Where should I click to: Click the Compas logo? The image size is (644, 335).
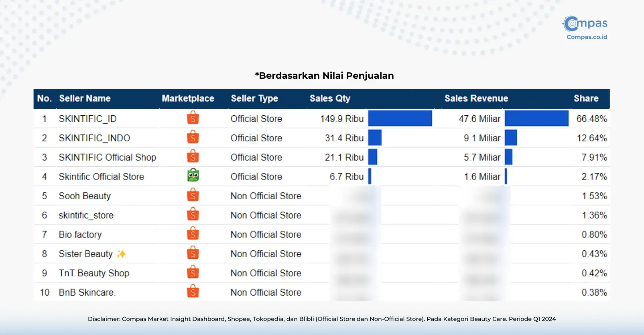pos(585,24)
